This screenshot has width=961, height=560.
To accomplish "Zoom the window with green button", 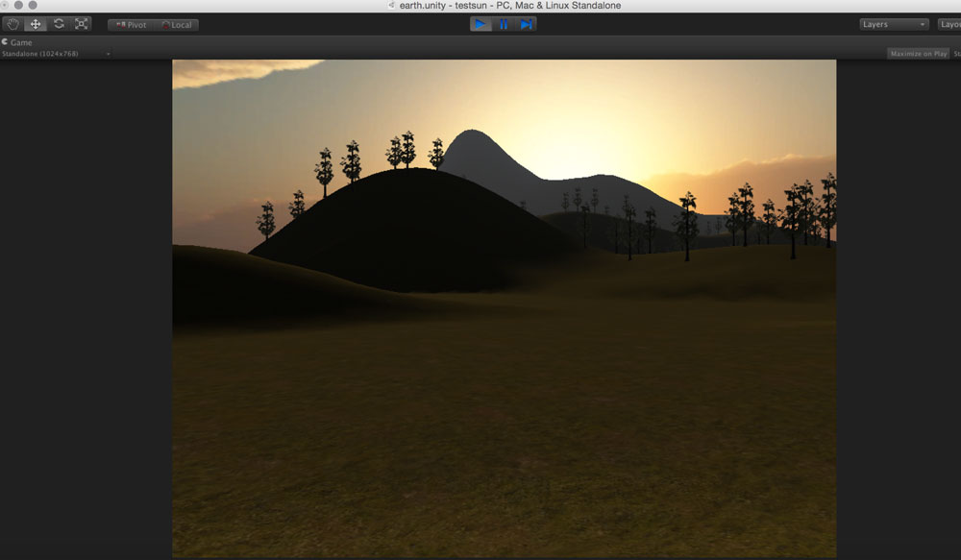I will coord(33,5).
